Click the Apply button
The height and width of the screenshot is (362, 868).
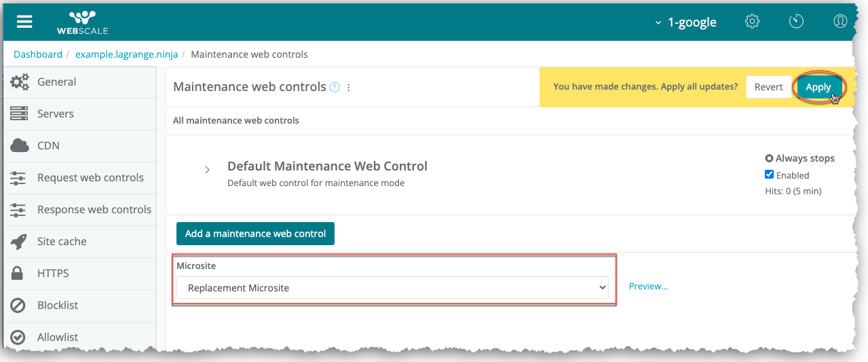[x=818, y=87]
